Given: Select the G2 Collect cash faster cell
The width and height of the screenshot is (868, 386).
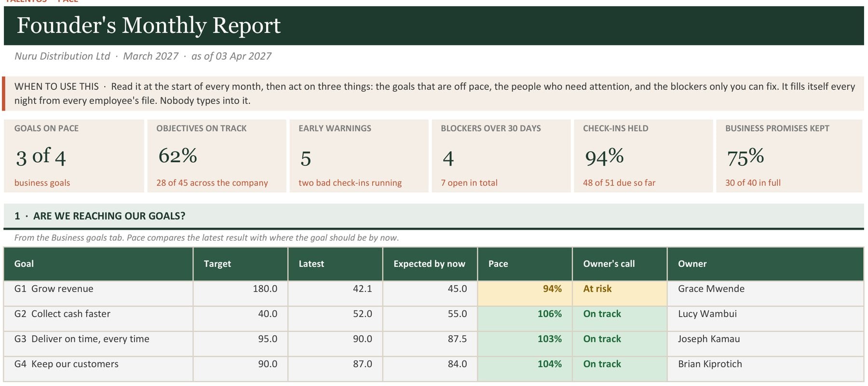Looking at the screenshot, I should point(98,318).
